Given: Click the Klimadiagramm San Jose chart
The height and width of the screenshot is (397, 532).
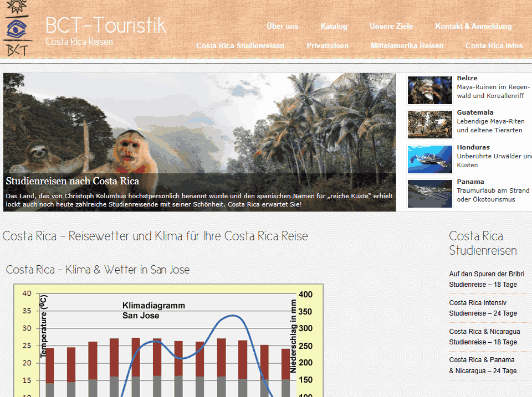Looking at the screenshot, I should pos(168,341).
